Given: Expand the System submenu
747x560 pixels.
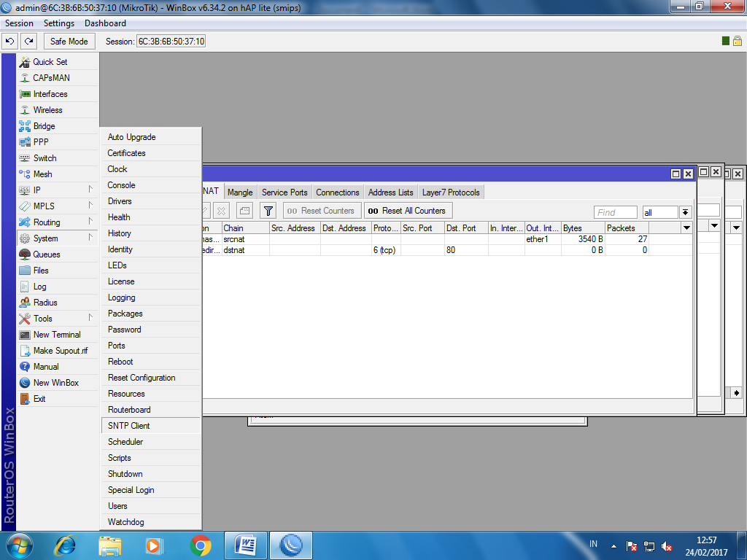Looking at the screenshot, I should tap(58, 238).
